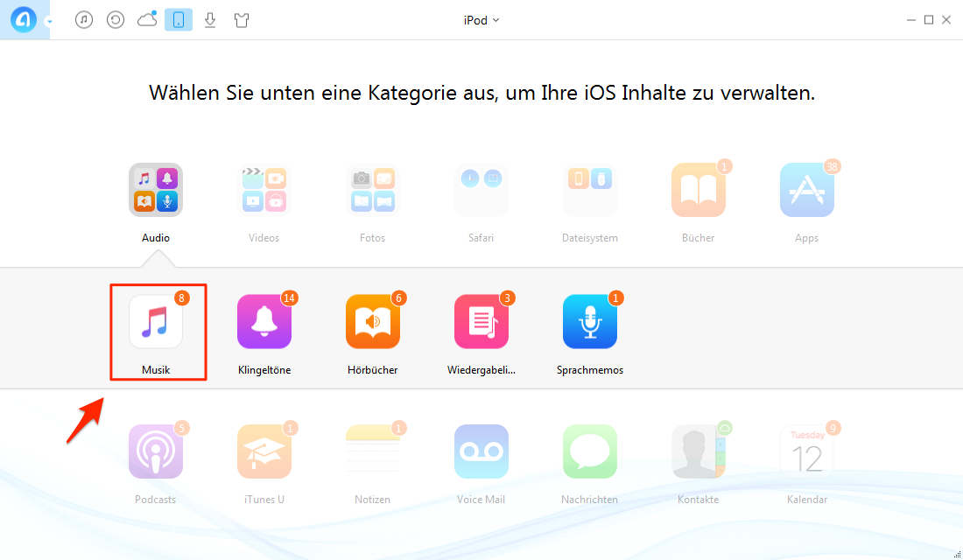This screenshot has width=963, height=560.
Task: Click the AnyTrans logo icon
Action: pyautogui.click(x=24, y=19)
